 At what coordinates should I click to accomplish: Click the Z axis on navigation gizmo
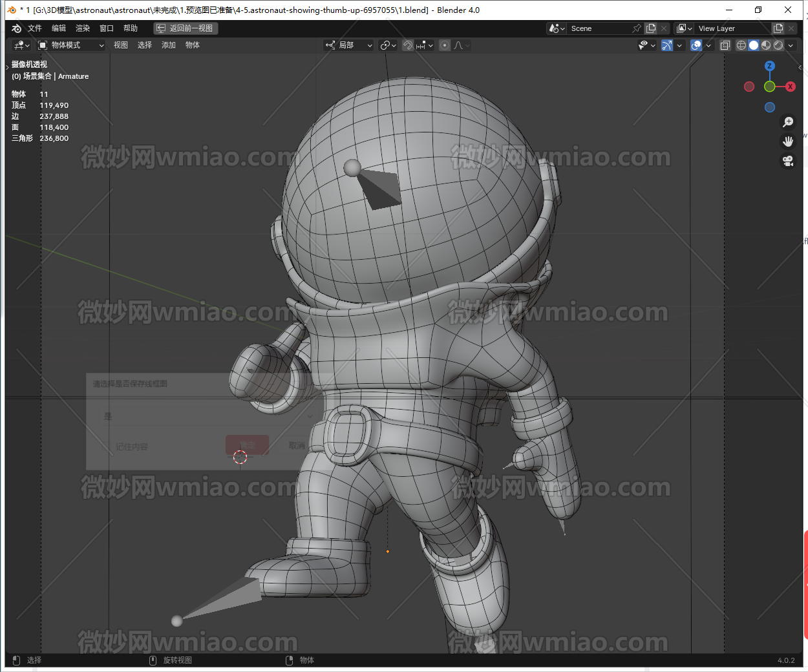(769, 66)
